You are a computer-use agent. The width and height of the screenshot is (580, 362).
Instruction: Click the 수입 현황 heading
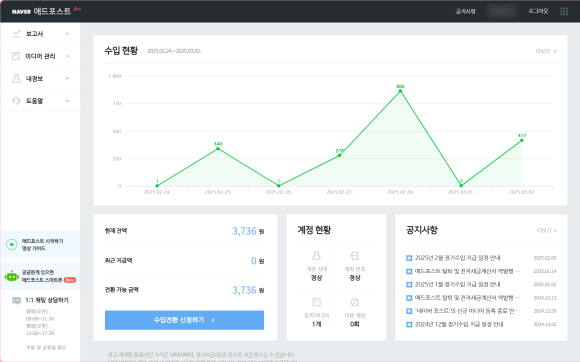[x=121, y=50]
